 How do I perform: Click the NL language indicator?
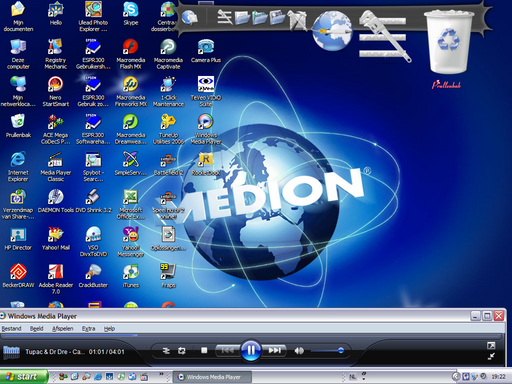352,377
